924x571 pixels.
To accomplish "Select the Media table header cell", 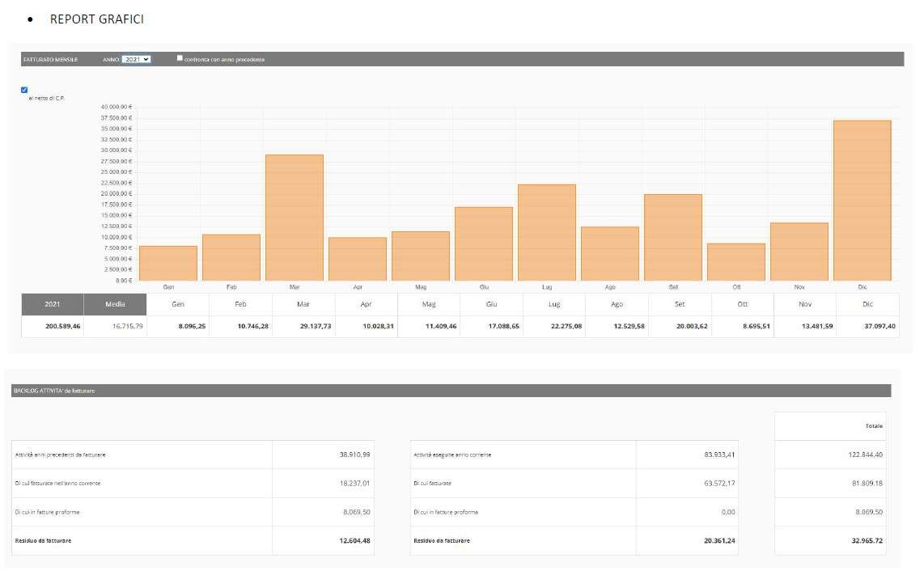I will (x=115, y=304).
